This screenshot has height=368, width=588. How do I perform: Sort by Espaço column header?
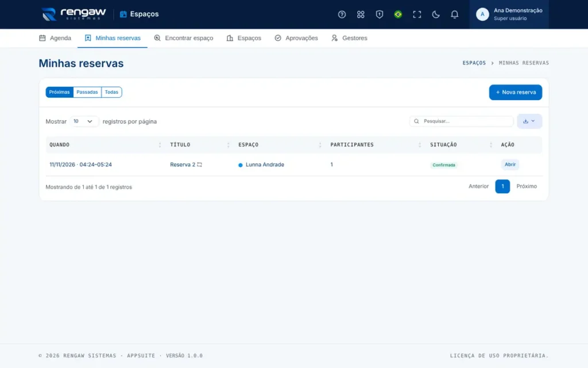pyautogui.click(x=280, y=144)
